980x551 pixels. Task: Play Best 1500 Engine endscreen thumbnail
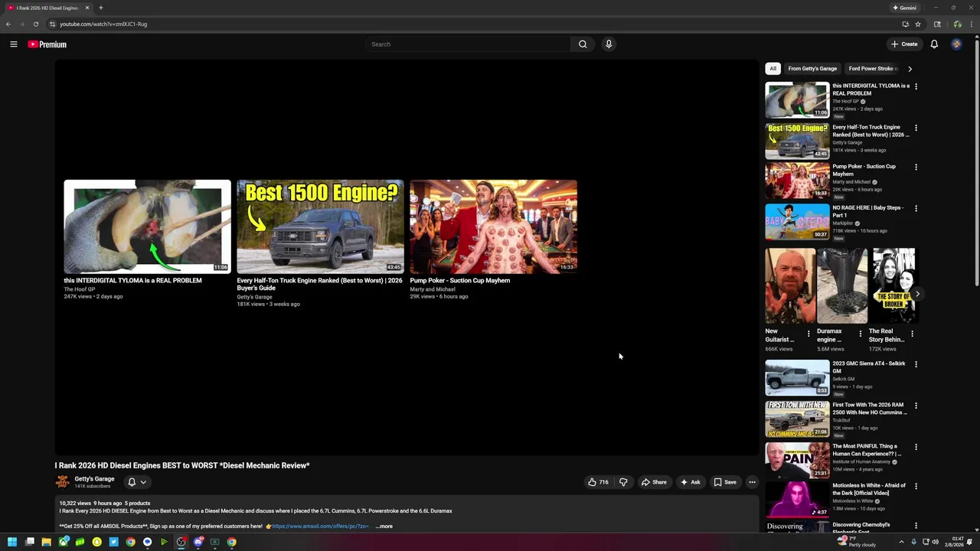point(320,227)
